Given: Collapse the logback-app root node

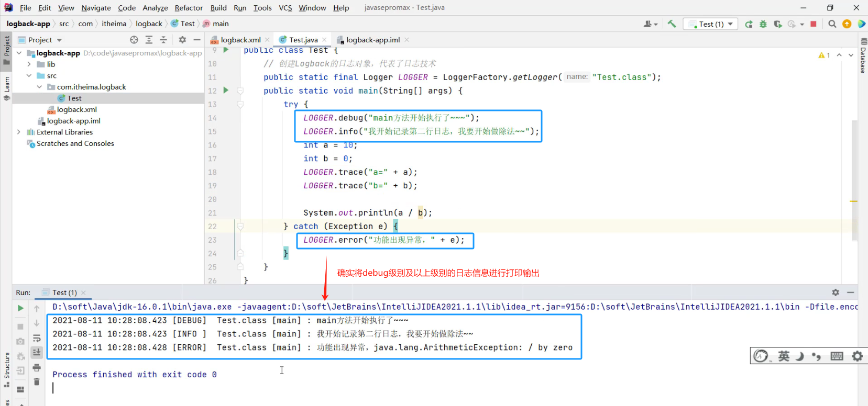Looking at the screenshot, I should 19,53.
